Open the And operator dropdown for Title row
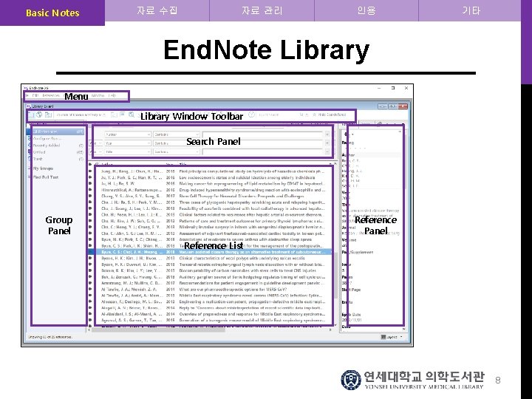 (x=96, y=152)
